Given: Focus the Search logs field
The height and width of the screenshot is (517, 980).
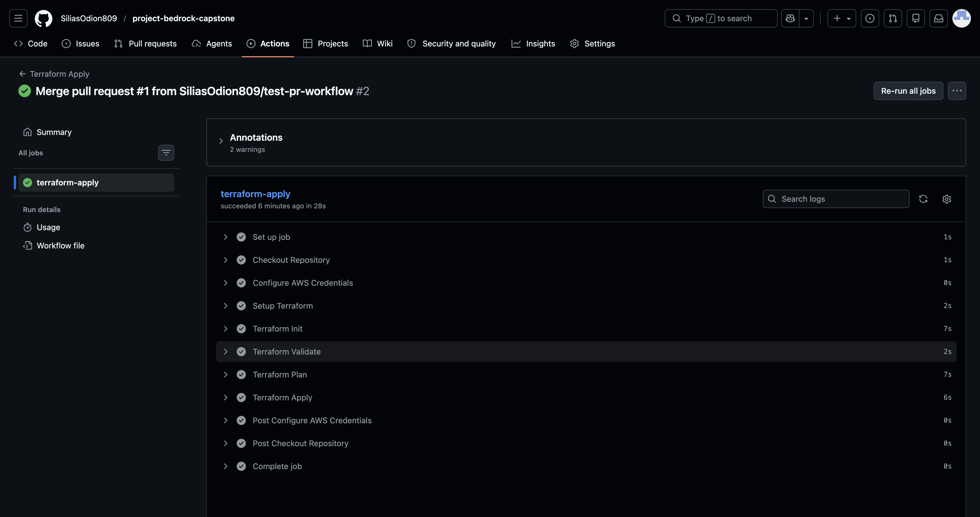Looking at the screenshot, I should coord(836,199).
